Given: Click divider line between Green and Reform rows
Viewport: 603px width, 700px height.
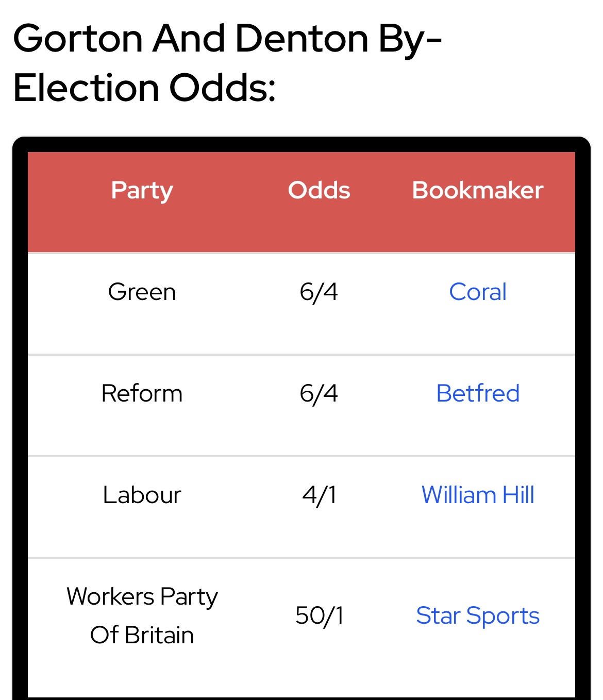Looking at the screenshot, I should point(301,354).
